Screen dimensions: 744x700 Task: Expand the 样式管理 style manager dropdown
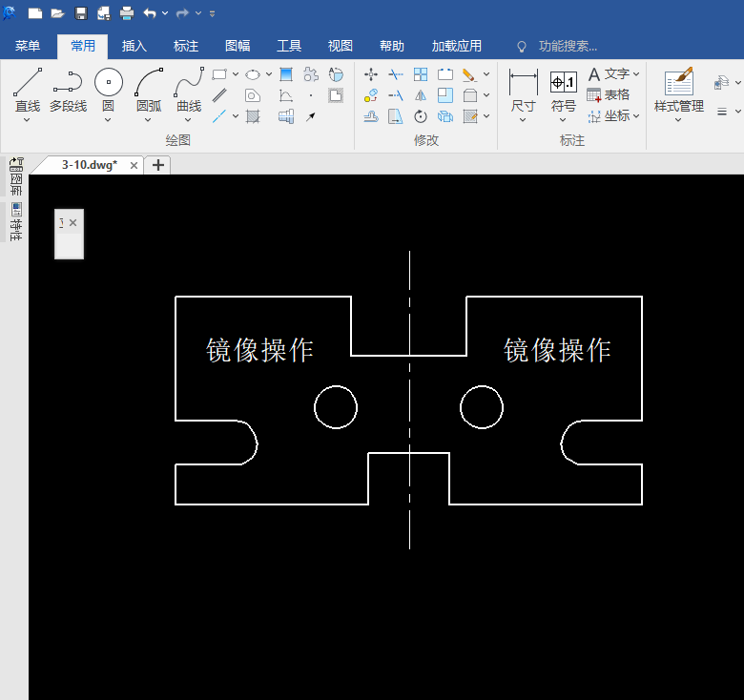tap(678, 120)
